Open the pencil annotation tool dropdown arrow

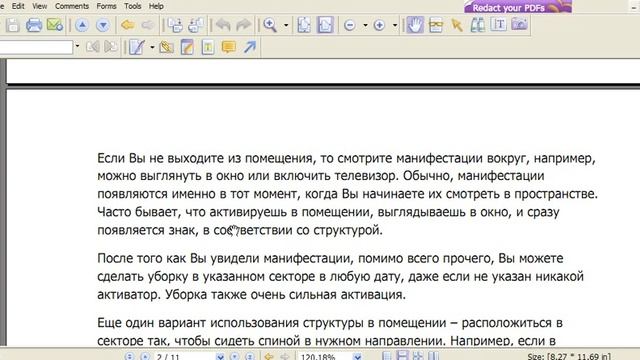tap(152, 47)
